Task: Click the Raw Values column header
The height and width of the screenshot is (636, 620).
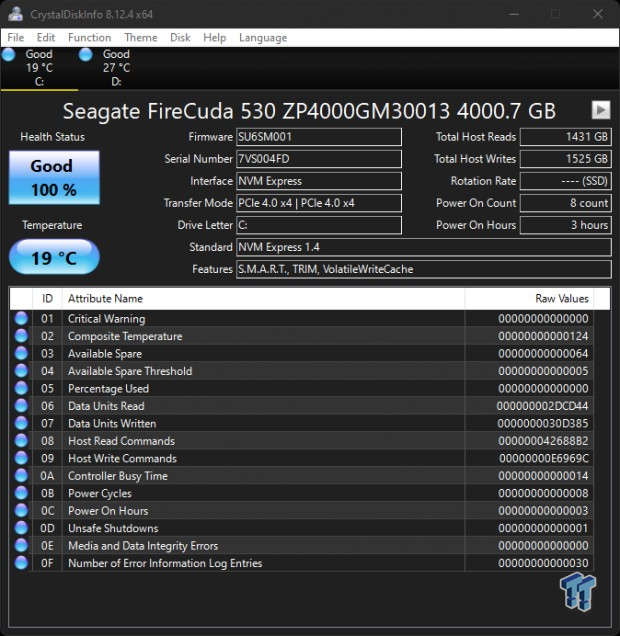Action: [x=529, y=299]
